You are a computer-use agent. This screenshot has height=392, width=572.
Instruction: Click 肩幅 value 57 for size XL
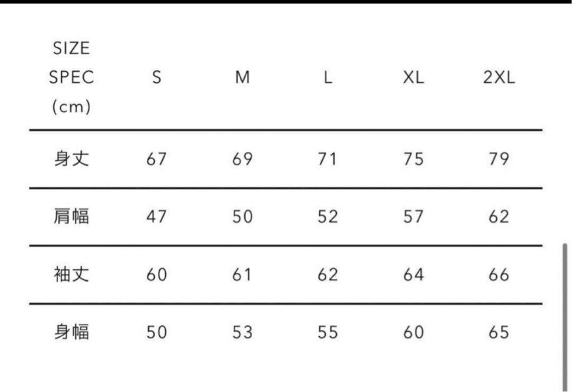tap(413, 216)
